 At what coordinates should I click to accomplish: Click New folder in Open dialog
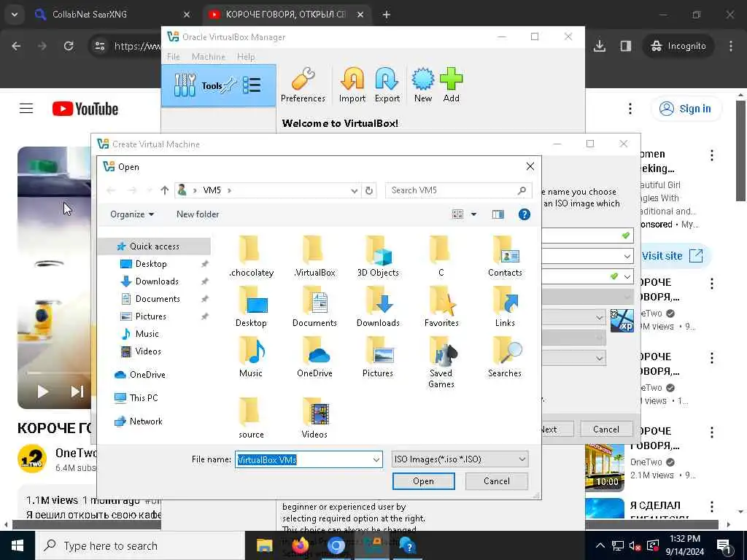pyautogui.click(x=197, y=214)
